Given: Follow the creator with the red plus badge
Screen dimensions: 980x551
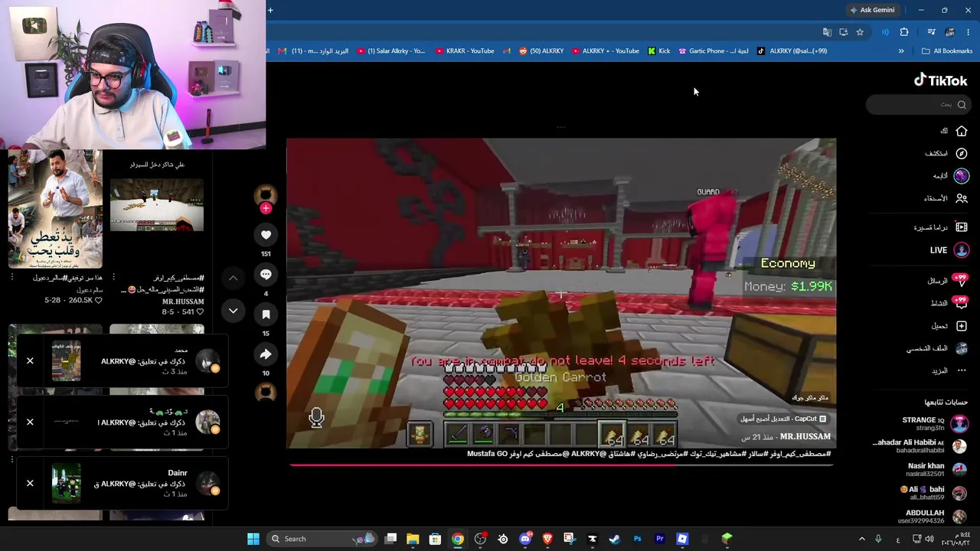Looking at the screenshot, I should 266,208.
